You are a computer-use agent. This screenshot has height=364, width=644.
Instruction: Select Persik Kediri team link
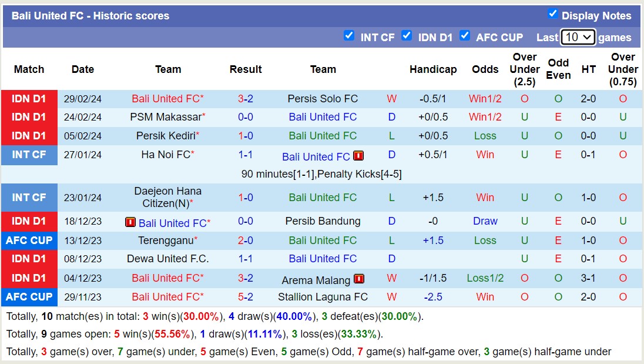(165, 136)
